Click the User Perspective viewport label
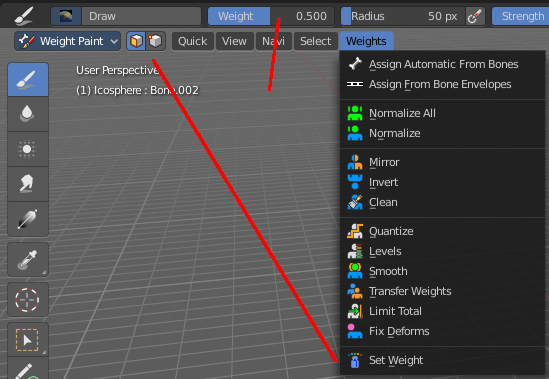This screenshot has height=379, width=549. pos(118,70)
